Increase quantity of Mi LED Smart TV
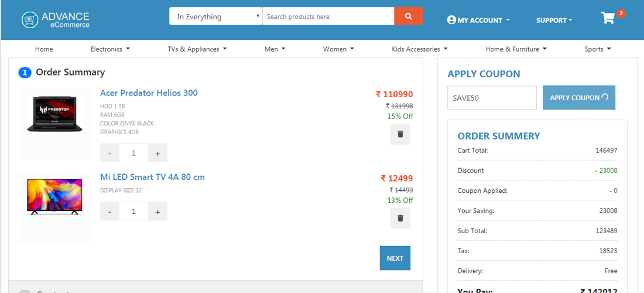Viewport: 644px width, 293px height. [x=157, y=211]
